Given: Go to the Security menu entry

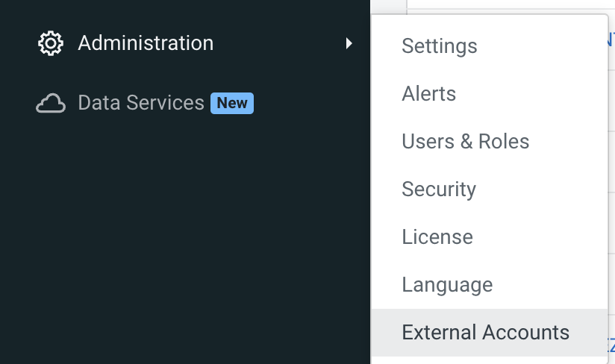Looking at the screenshot, I should [x=438, y=189].
